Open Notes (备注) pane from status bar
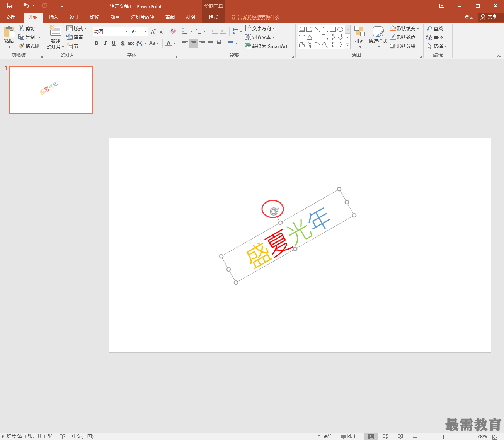Screen dimensions: 504x440 [x=325, y=437]
